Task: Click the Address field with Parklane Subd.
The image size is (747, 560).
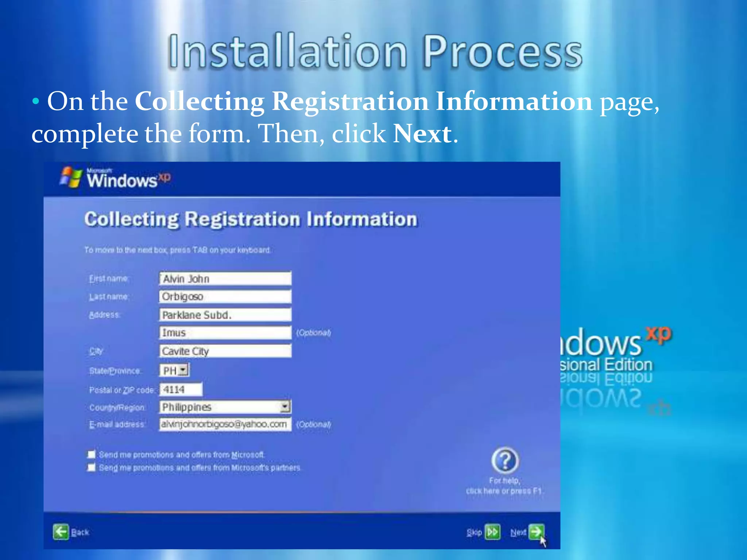Action: point(225,315)
